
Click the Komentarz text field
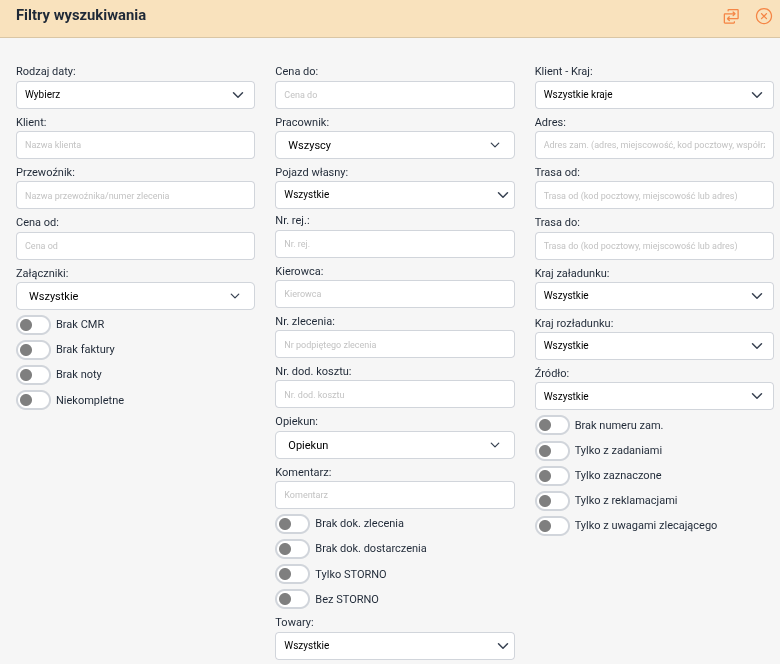pos(394,495)
